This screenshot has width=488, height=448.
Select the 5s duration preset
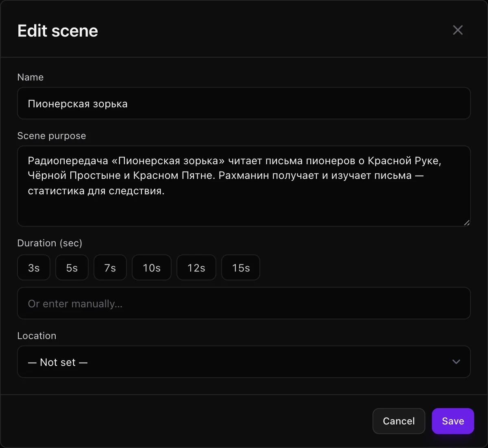pos(72,267)
